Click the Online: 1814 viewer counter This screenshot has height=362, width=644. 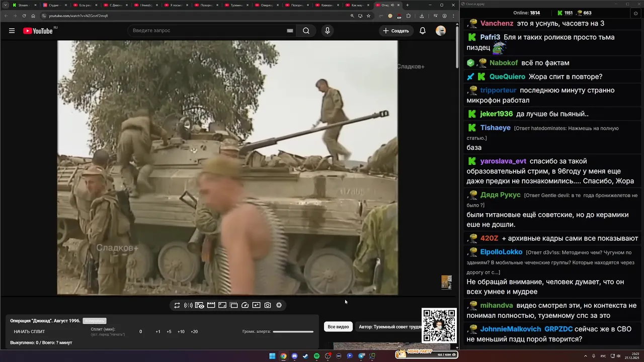pos(526,13)
